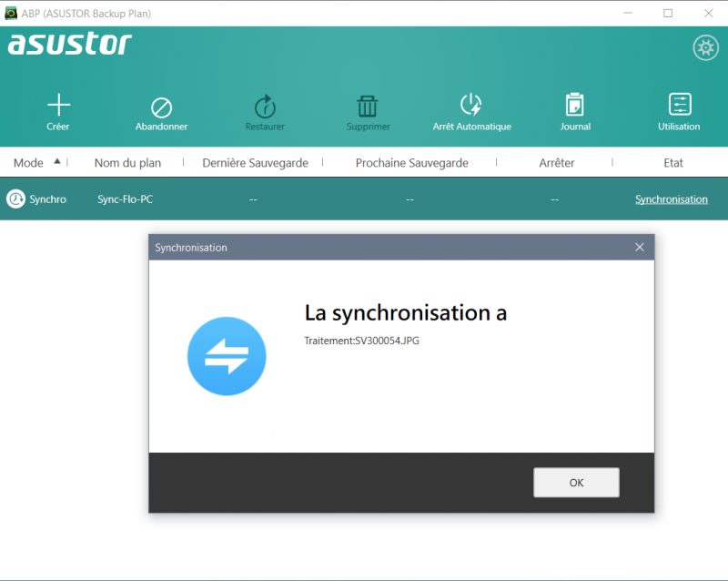Click 'La synchronisation a' heading

click(x=405, y=312)
